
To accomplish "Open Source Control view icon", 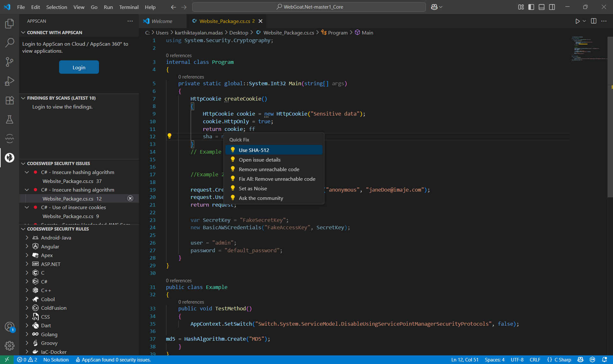I will click(10, 62).
